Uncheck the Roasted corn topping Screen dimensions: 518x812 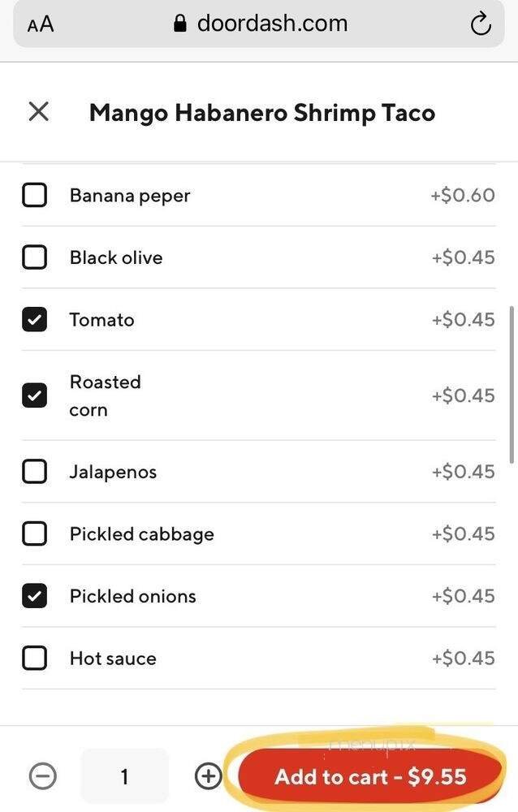tap(35, 395)
